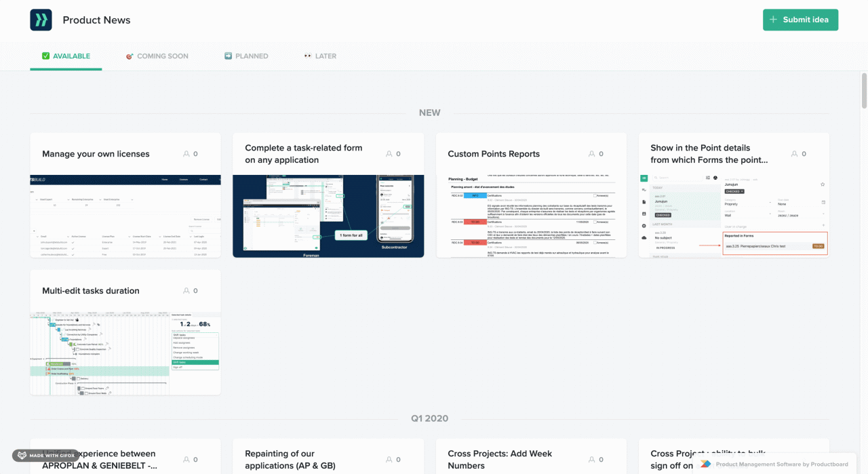868x474 pixels.
Task: Open the Multi-edit tasks duration Gantt preview
Action: (x=125, y=353)
